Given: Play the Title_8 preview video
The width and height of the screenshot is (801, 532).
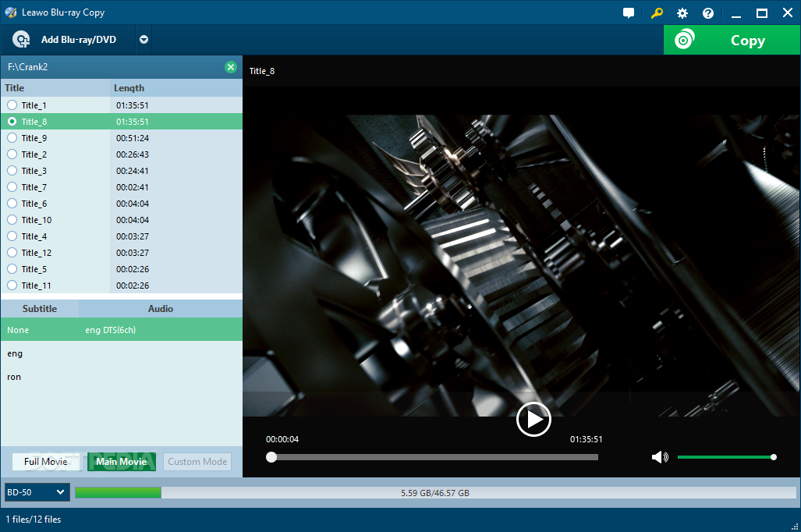Looking at the screenshot, I should (x=533, y=420).
